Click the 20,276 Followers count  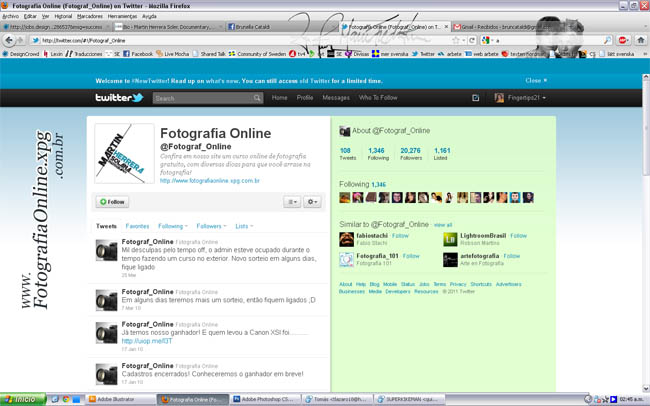(410, 153)
